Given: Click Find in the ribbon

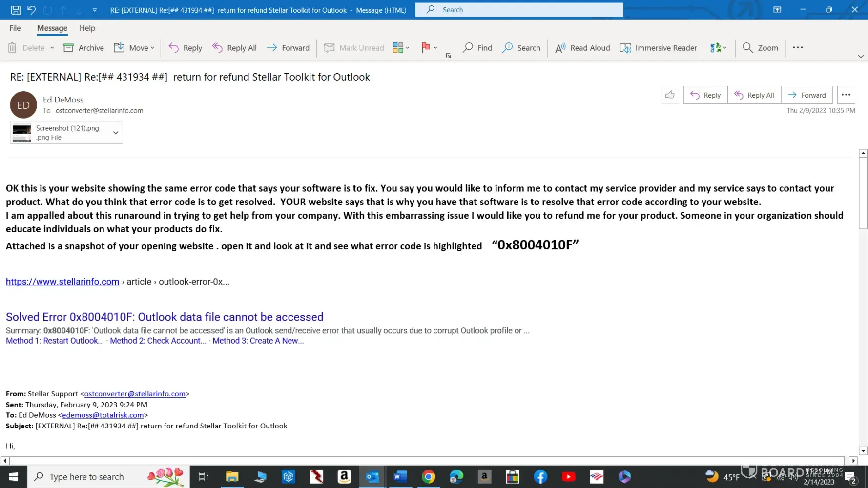Looking at the screenshot, I should 477,48.
